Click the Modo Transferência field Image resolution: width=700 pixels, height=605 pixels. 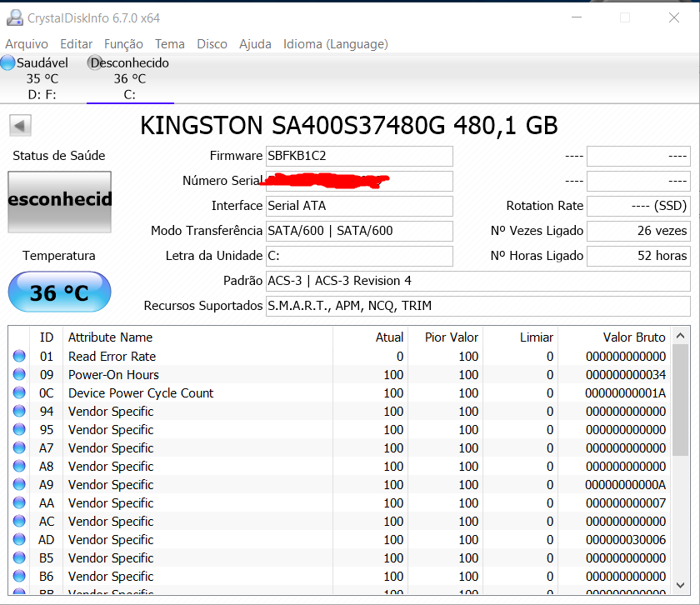tap(359, 231)
